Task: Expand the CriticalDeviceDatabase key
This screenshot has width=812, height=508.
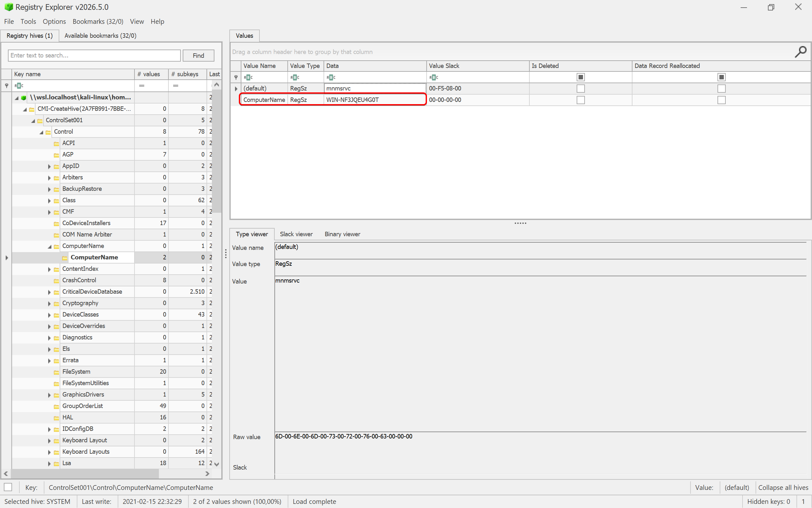Action: (49, 292)
